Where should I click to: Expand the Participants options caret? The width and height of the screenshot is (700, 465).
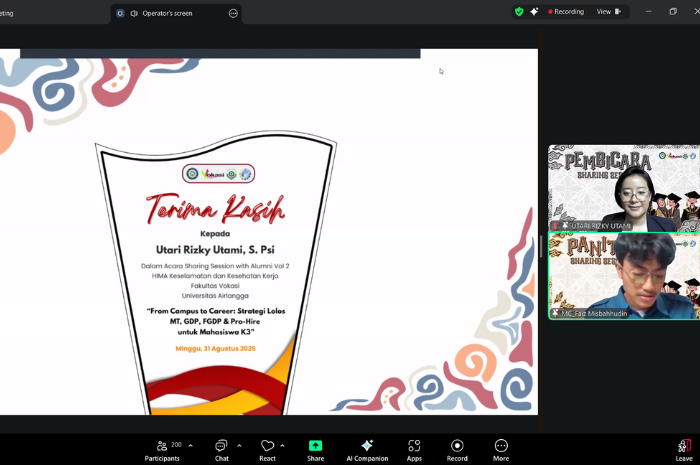[x=191, y=445]
